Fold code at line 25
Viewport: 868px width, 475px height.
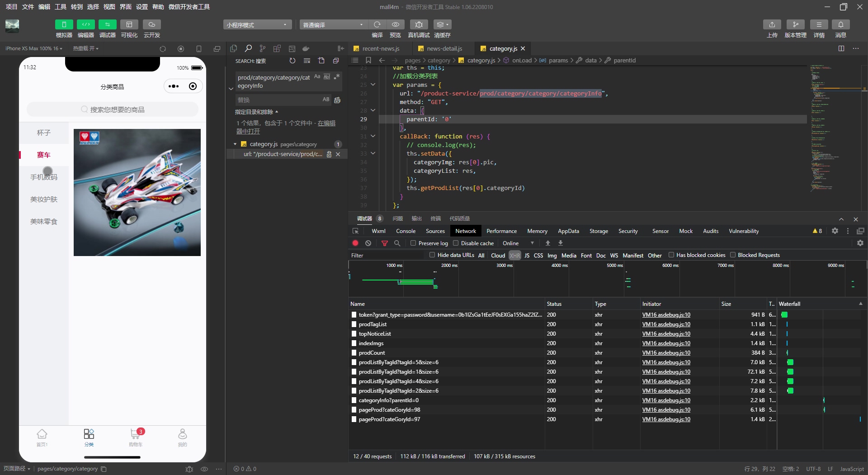[373, 85]
